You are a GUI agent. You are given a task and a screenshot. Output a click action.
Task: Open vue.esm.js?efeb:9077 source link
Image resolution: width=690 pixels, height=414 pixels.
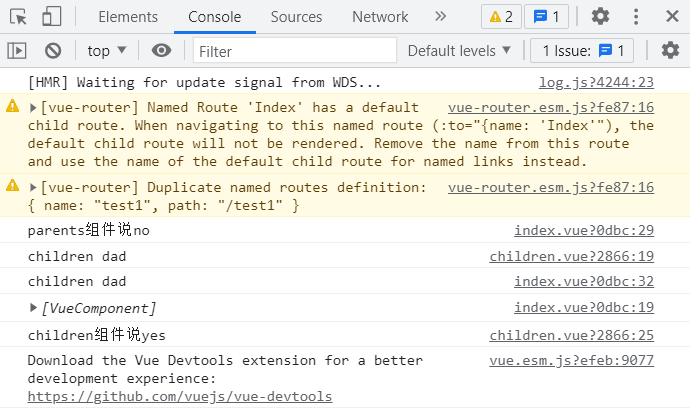coord(572,360)
